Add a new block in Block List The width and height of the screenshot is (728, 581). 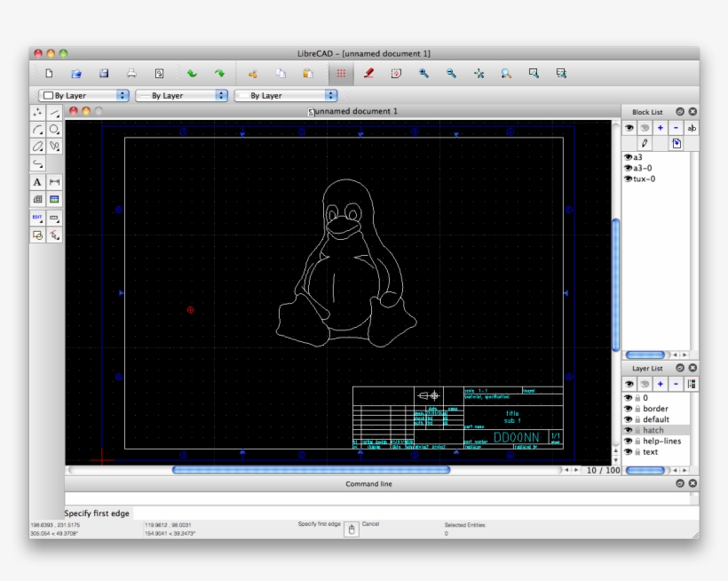pos(661,128)
